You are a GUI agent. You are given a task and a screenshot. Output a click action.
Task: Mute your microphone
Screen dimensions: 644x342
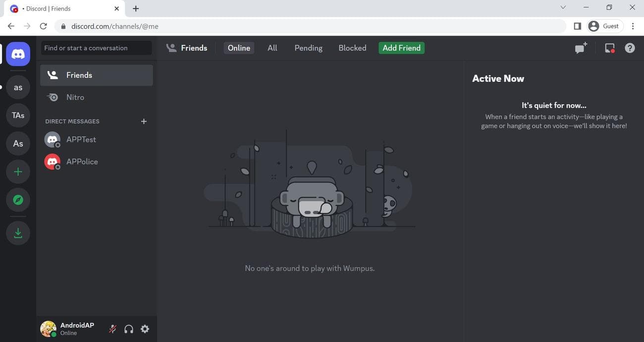(112, 329)
